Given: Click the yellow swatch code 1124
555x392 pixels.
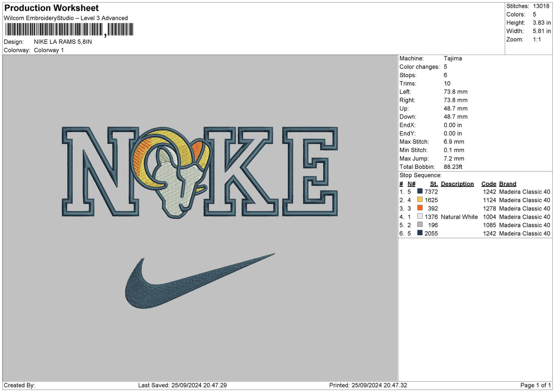Looking at the screenshot, I should tap(420, 200).
